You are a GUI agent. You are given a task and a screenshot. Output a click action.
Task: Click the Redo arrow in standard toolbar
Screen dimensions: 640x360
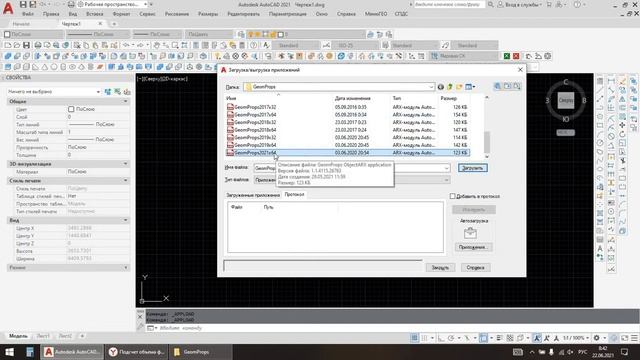point(140,45)
